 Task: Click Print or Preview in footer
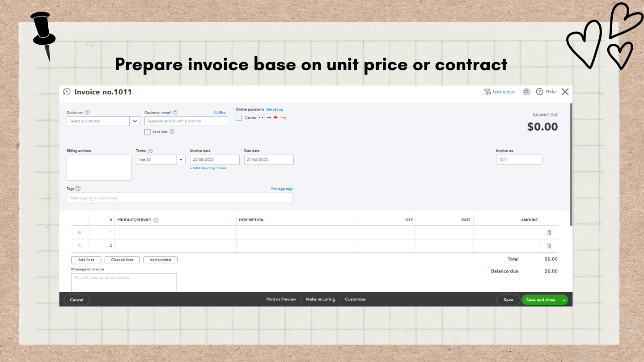click(x=281, y=299)
